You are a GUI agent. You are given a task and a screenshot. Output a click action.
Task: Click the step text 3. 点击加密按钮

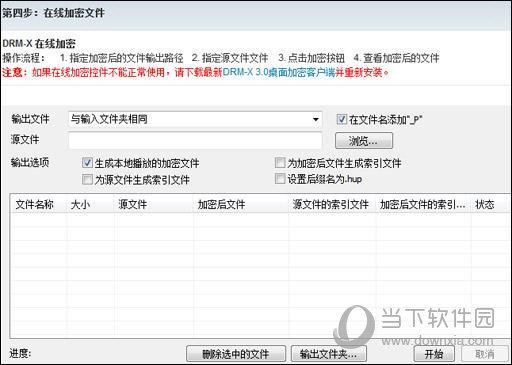(x=311, y=58)
